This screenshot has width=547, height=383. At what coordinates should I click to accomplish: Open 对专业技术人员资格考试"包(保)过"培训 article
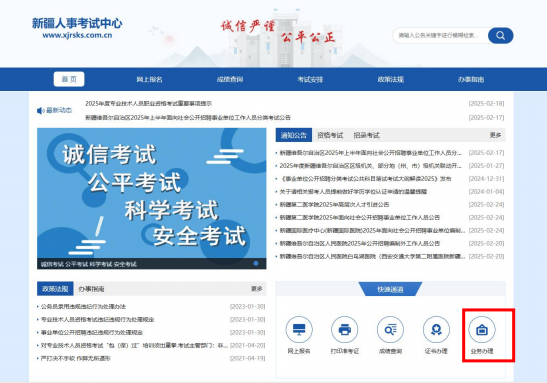[134, 345]
